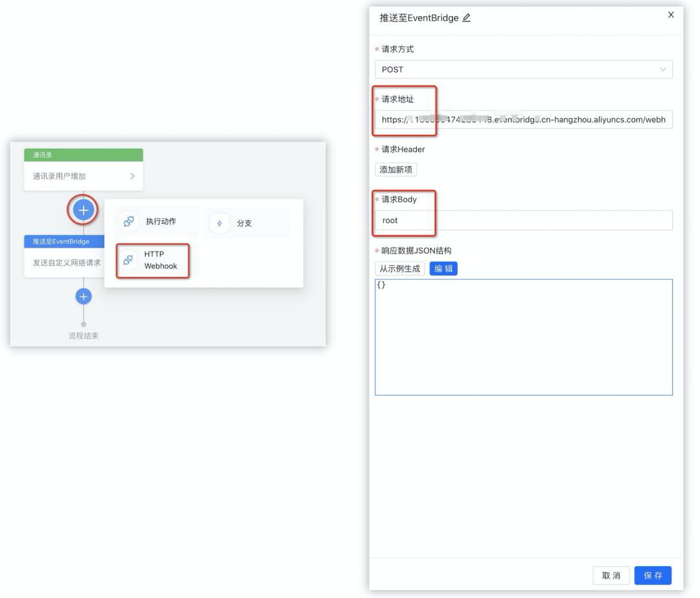Click the 响应数据JSON结构 label

(x=416, y=250)
